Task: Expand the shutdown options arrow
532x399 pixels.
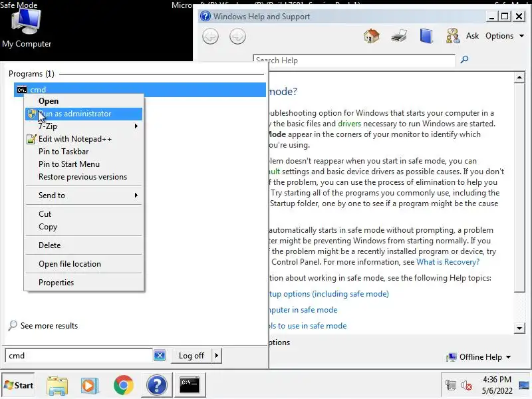Action: coord(217,356)
